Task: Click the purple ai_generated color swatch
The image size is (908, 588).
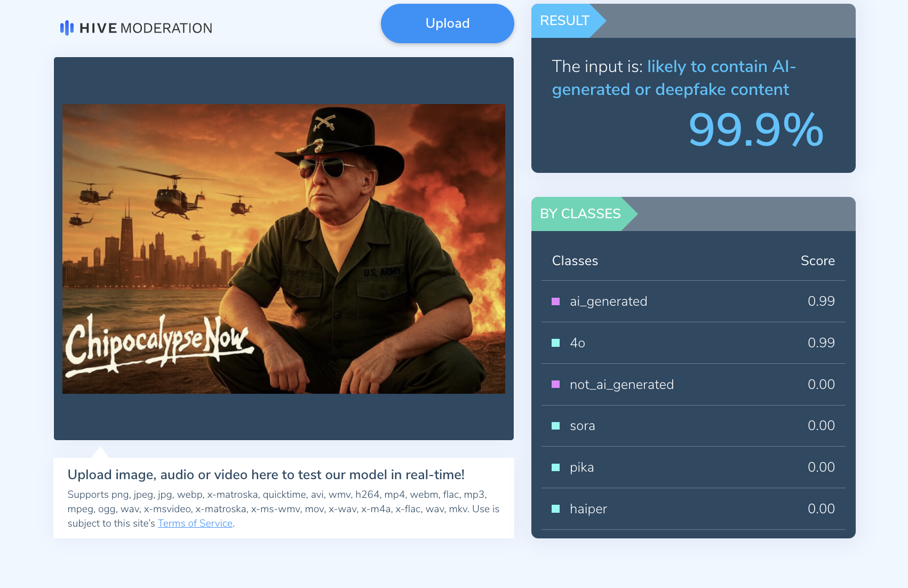Action: tap(555, 301)
